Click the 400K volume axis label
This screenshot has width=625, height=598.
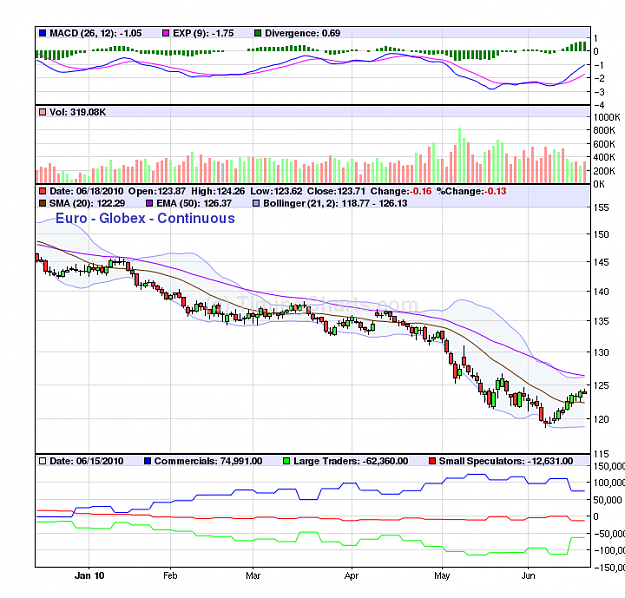coord(604,157)
